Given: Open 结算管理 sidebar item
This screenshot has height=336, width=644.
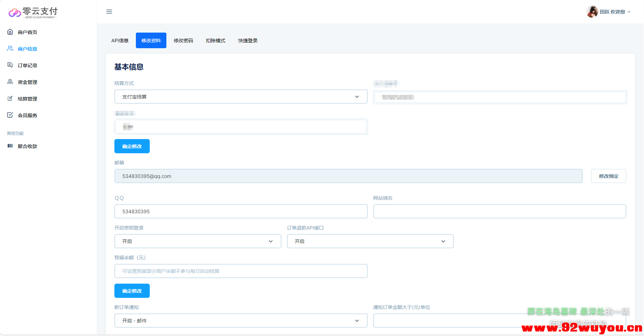Looking at the screenshot, I should tap(27, 99).
